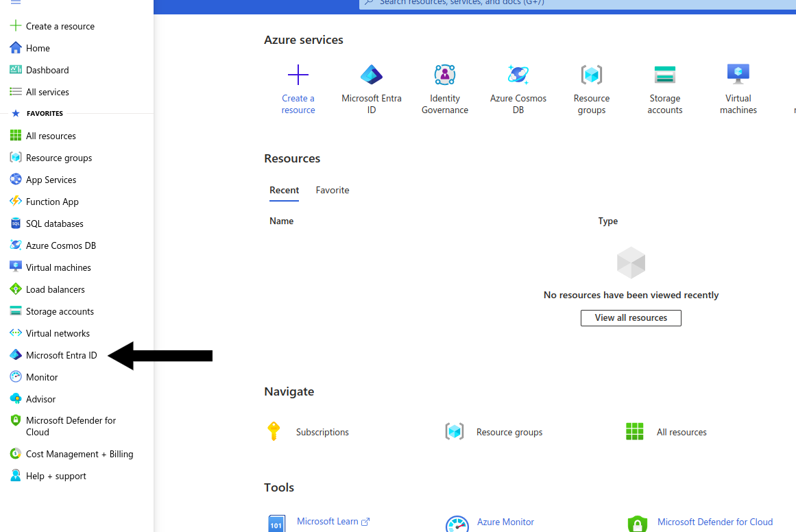This screenshot has width=796, height=532.
Task: Click the Create a resource plus icon in Azure services
Action: 298,75
